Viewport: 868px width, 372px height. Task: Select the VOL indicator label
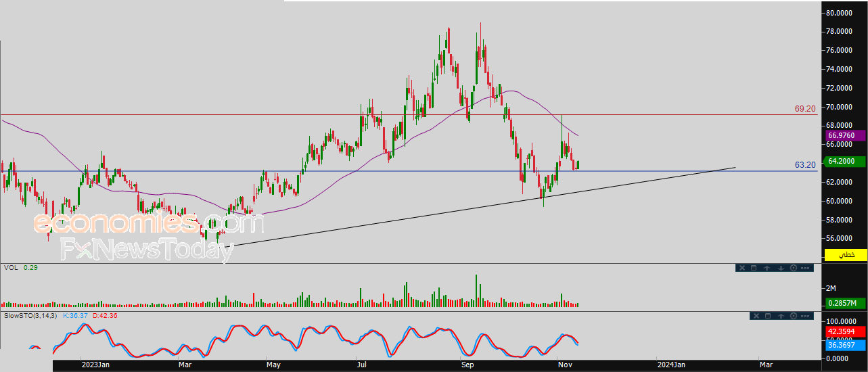[x=10, y=268]
